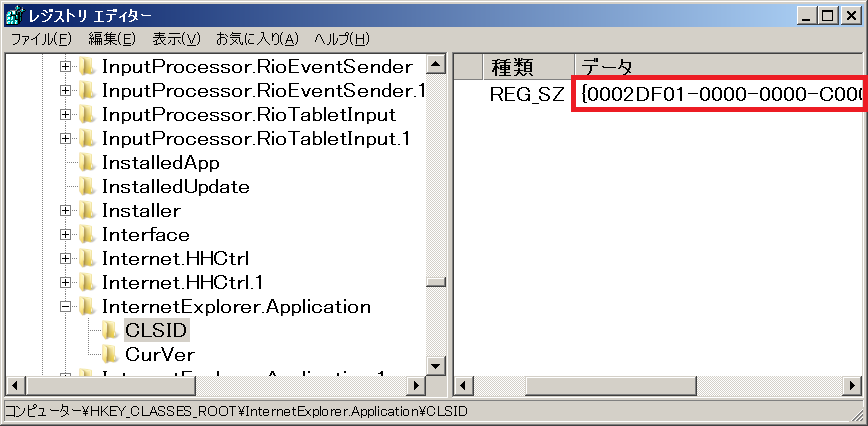Expand the Interface key

click(x=66, y=235)
